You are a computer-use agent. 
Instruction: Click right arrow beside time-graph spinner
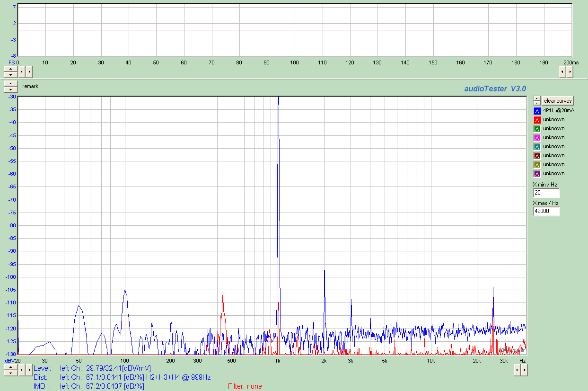coord(29,72)
